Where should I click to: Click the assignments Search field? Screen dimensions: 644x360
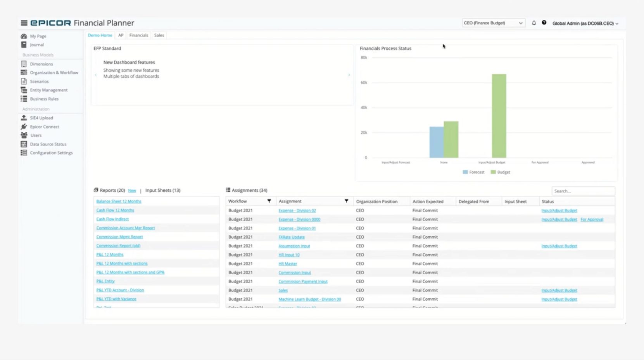(583, 191)
